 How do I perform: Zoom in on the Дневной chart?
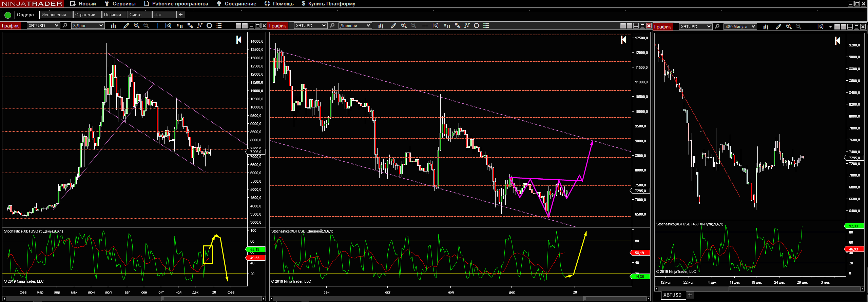404,26
